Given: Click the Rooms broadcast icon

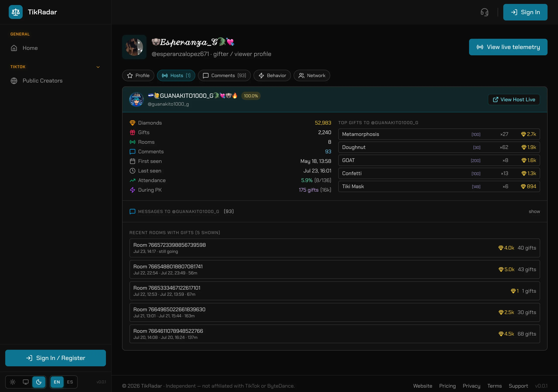Looking at the screenshot, I should (133, 142).
